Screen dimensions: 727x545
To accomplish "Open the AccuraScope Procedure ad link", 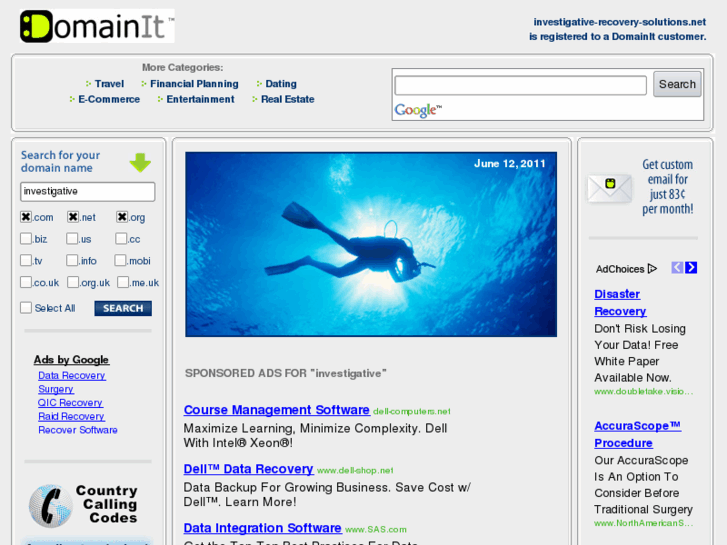I will pyautogui.click(x=638, y=434).
